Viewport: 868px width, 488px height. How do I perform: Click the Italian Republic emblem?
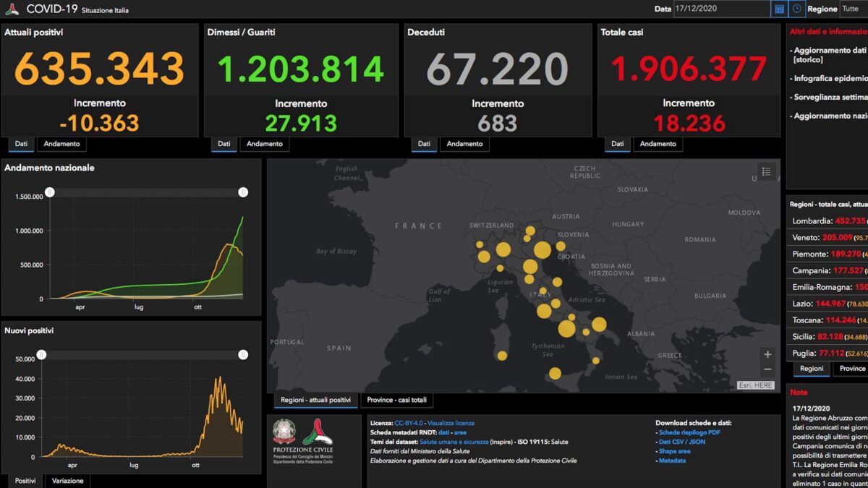284,432
